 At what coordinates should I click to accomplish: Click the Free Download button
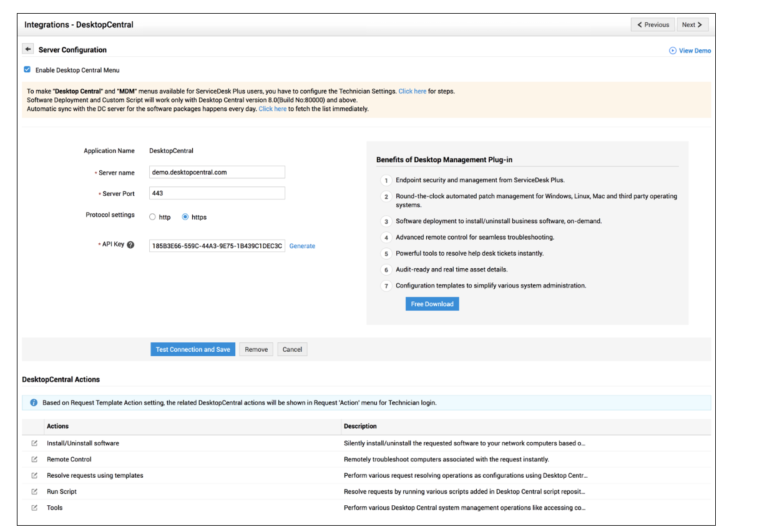432,304
